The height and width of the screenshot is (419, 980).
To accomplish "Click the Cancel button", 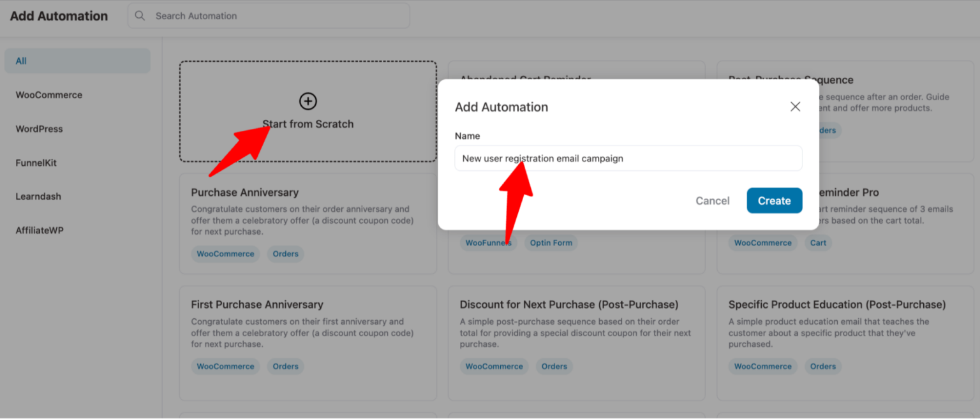I will tap(712, 200).
